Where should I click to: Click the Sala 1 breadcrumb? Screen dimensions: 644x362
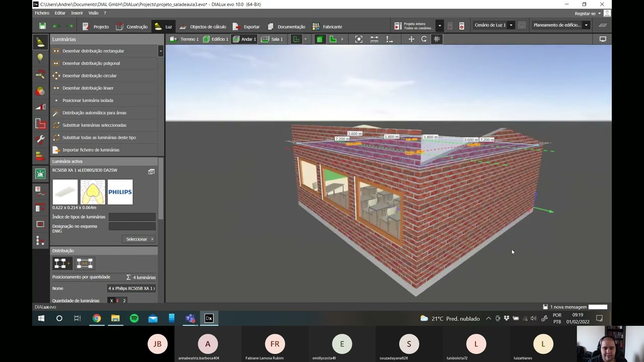coord(272,39)
